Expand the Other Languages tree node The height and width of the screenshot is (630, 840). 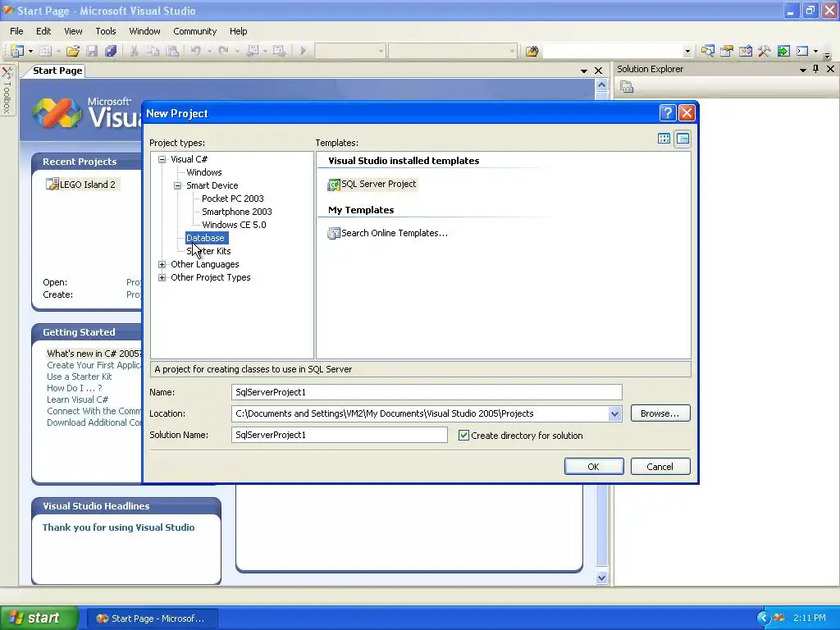162,264
